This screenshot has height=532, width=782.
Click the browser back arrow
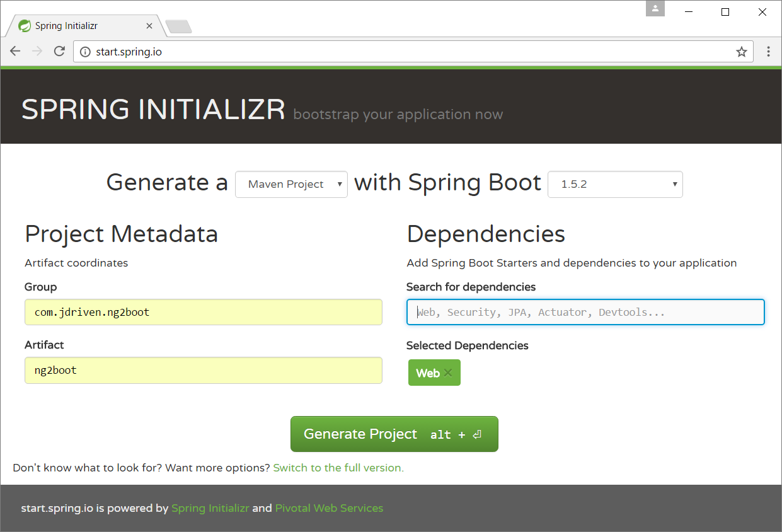coord(15,52)
